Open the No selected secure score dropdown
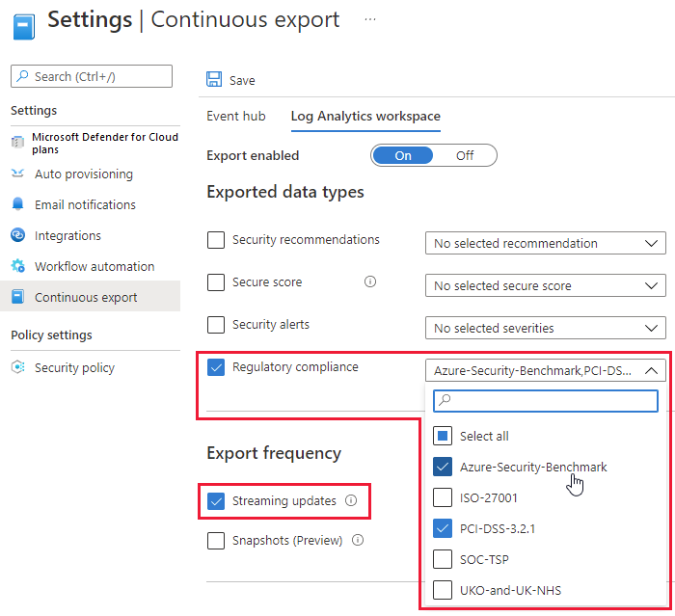675x616 pixels. pyautogui.click(x=545, y=286)
